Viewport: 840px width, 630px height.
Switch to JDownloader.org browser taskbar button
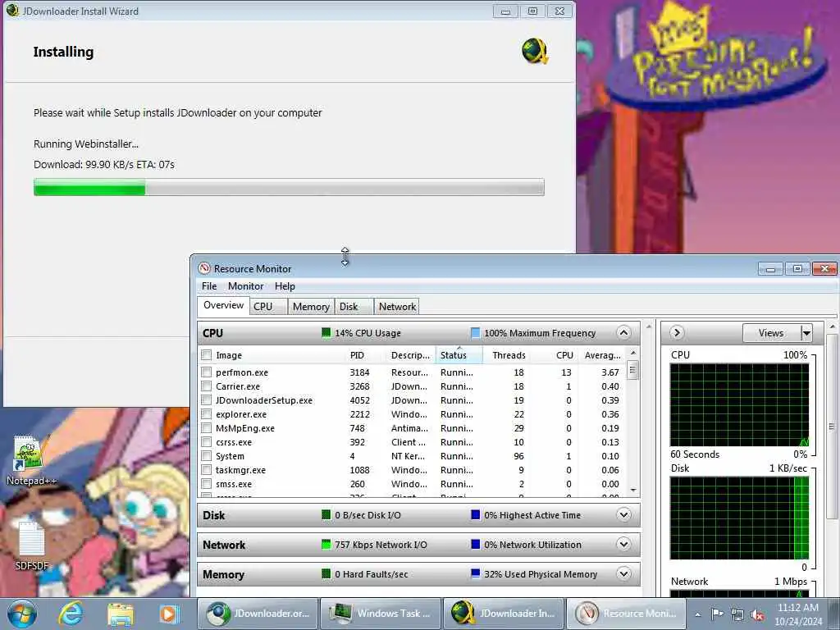258,614
